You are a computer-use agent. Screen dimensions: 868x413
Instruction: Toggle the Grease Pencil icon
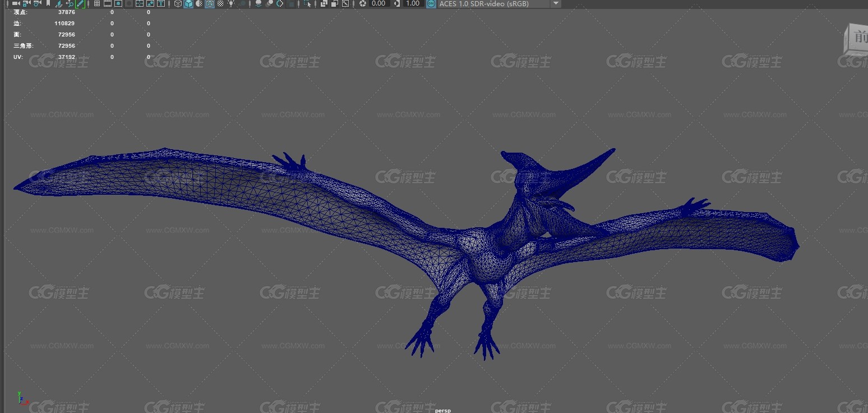click(x=80, y=3)
